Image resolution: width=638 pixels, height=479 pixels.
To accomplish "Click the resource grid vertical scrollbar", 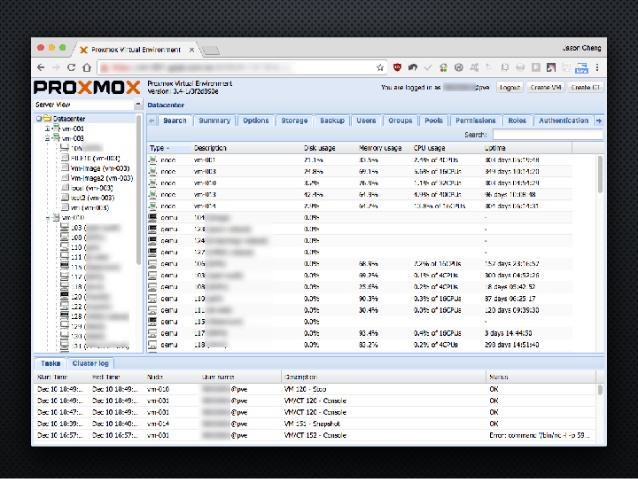I will [600, 173].
